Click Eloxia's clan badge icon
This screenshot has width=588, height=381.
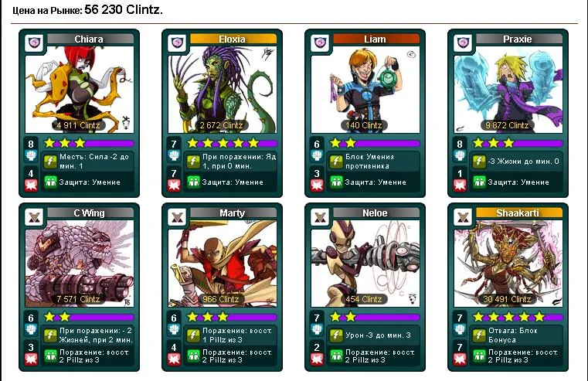178,43
